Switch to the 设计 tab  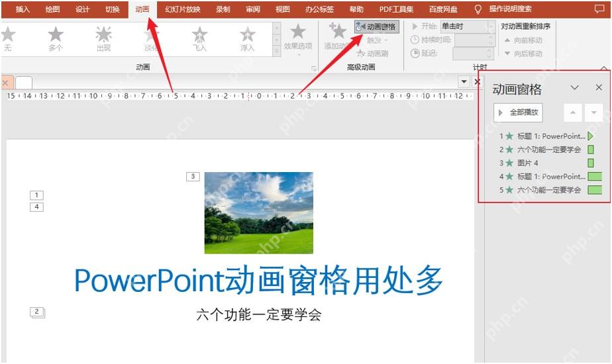coord(82,9)
